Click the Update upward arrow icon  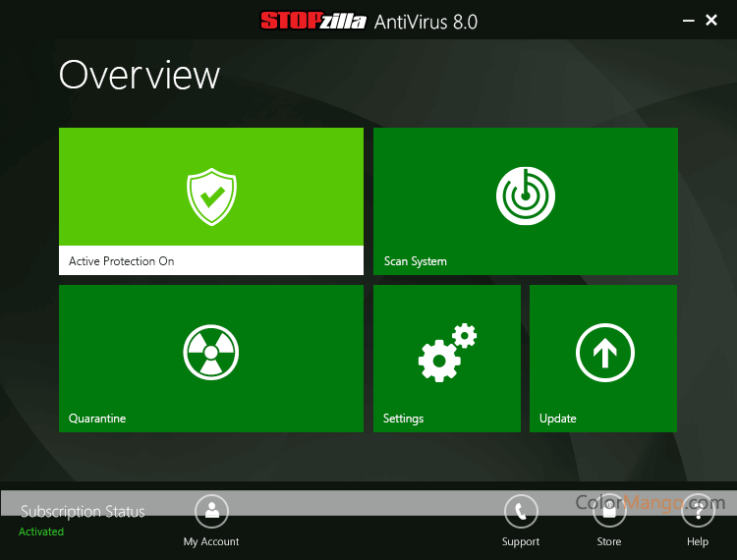point(605,353)
